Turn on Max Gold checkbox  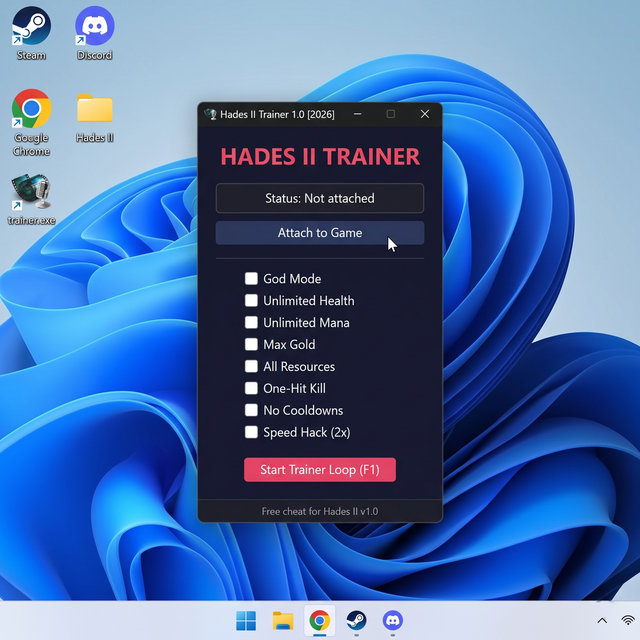[251, 344]
